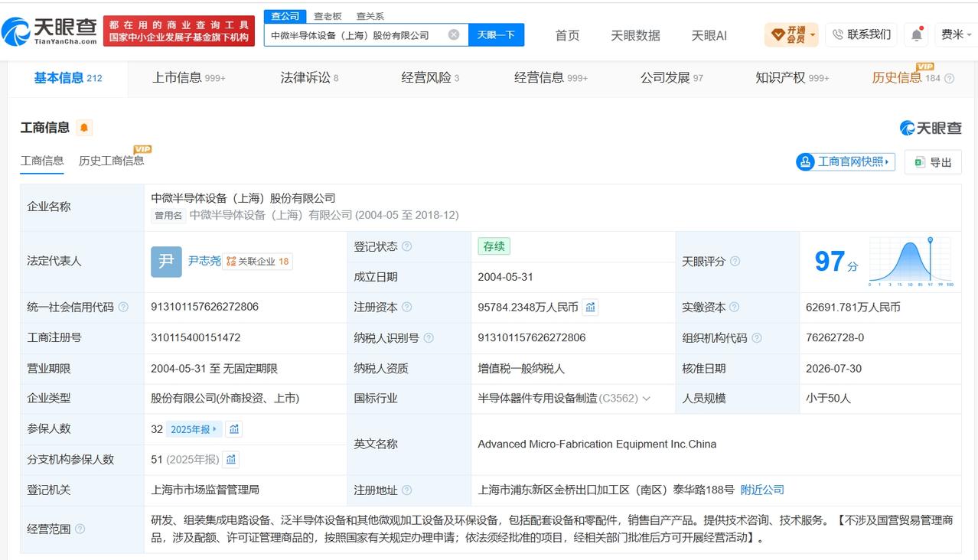Click the TianYanCha logo in the header
Viewport: 978px width, 560px height.
coord(50,31)
